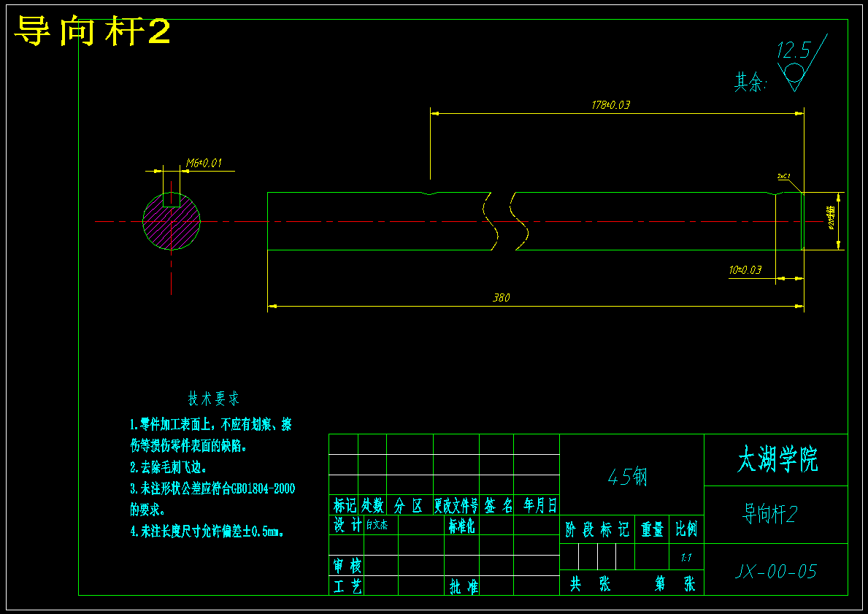Click the 处数 title block cell
This screenshot has height=614, width=868.
tap(372, 505)
